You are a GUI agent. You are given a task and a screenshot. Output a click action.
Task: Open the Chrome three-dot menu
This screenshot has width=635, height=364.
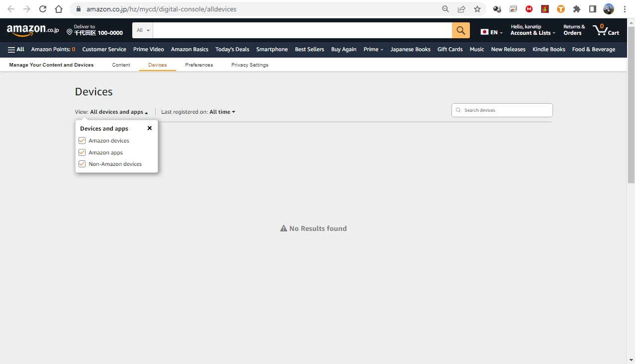[x=625, y=9]
